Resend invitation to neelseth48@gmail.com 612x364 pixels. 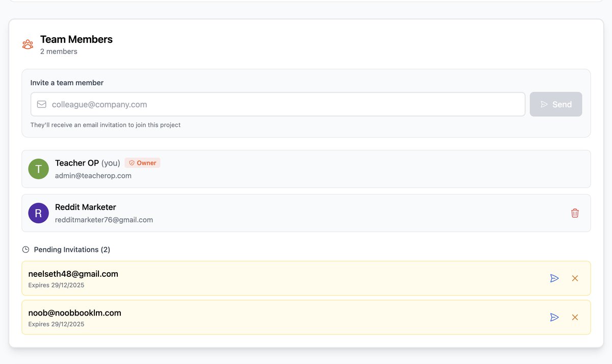(x=554, y=278)
